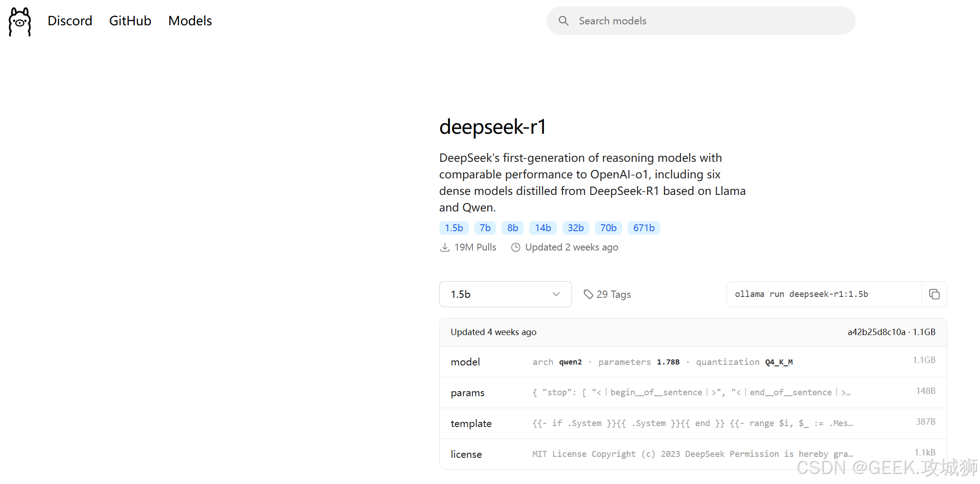Click the deepseek-r1 title
This screenshot has width=980, height=484.
coord(493,127)
